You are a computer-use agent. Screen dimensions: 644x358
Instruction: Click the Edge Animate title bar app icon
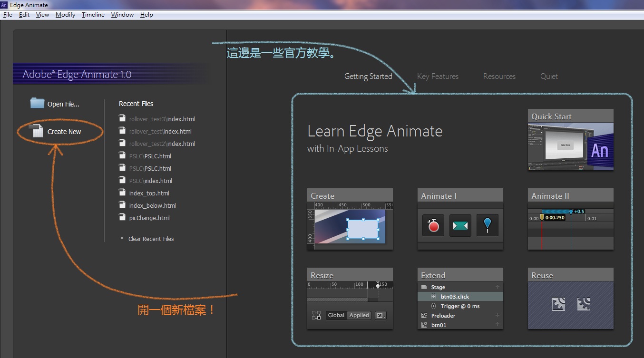(4, 5)
